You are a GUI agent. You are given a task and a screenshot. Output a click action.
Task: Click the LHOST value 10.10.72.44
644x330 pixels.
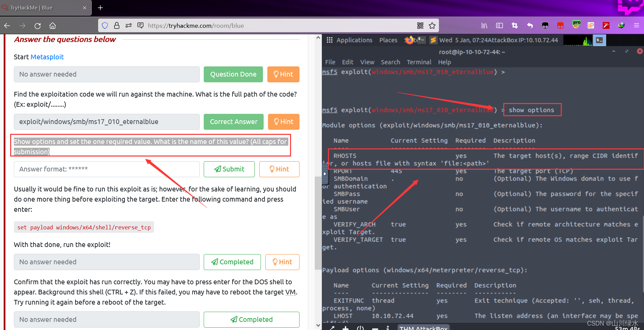pos(393,316)
